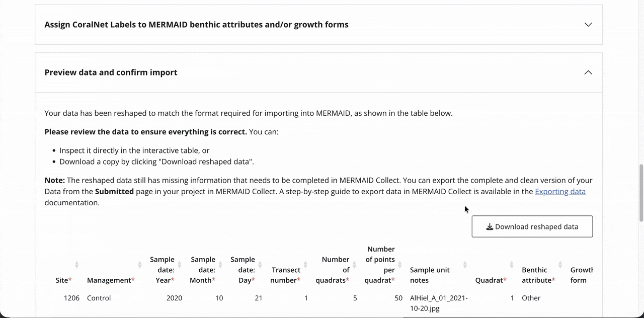
Task: Click the Download reshaped data button label
Action: (536, 227)
